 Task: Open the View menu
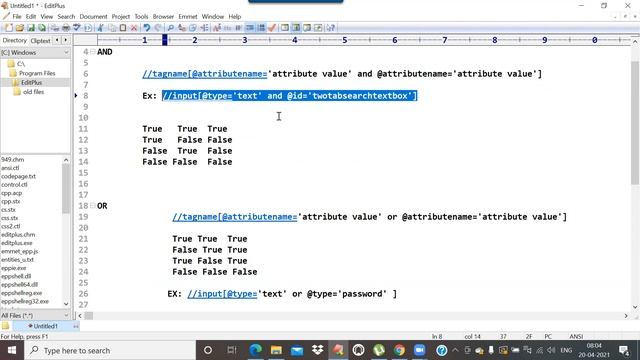click(47, 16)
